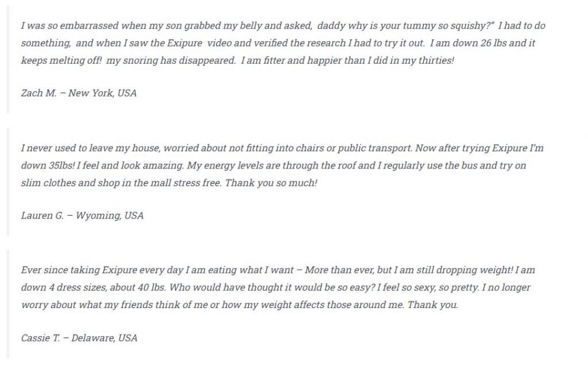588x369 pixels.
Task: Click the word 'Exipure' in Zach's testimonial
Action: (184, 43)
